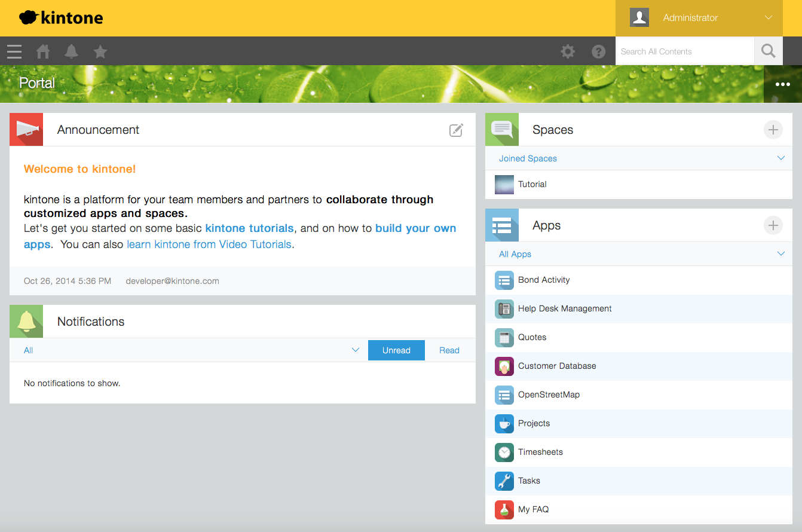Create a new app with plus button

click(773, 225)
